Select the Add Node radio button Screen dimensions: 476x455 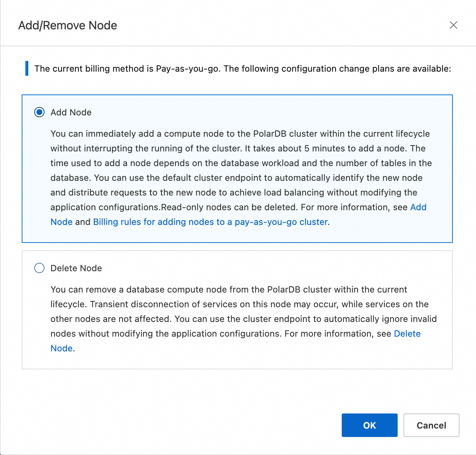point(39,112)
